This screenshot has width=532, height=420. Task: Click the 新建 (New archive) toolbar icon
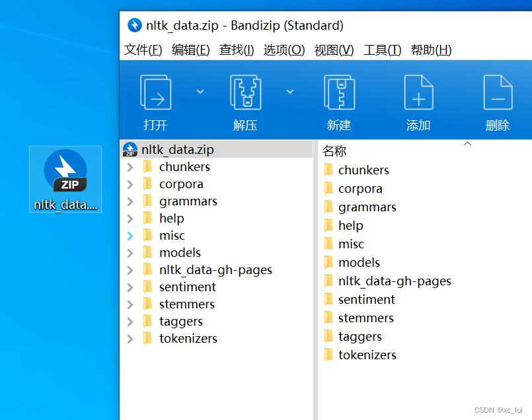(339, 92)
